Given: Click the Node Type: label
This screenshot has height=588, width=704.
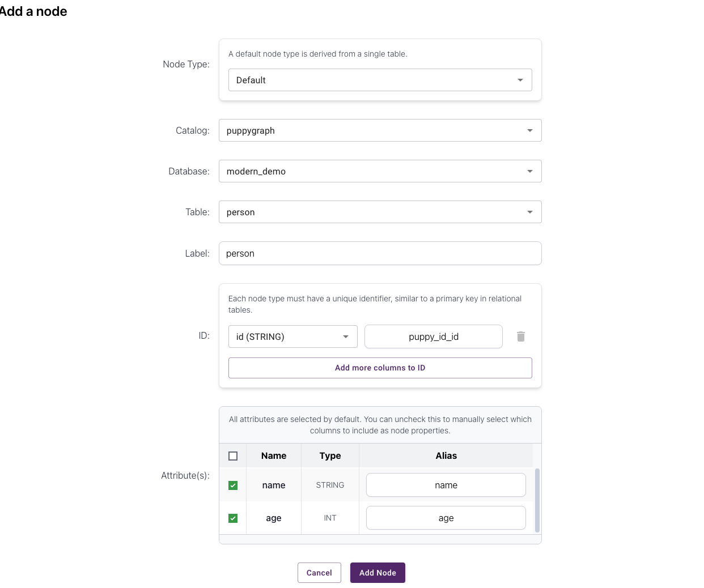Looking at the screenshot, I should point(186,64).
